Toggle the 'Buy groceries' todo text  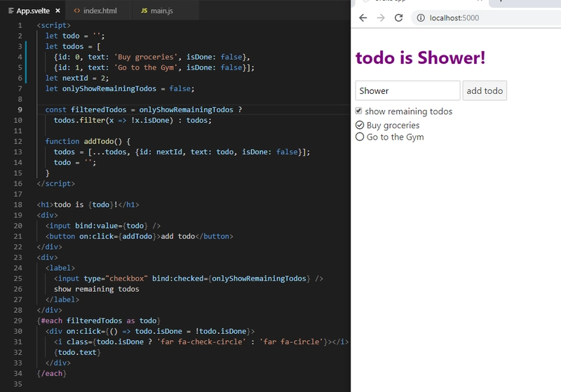[393, 126]
